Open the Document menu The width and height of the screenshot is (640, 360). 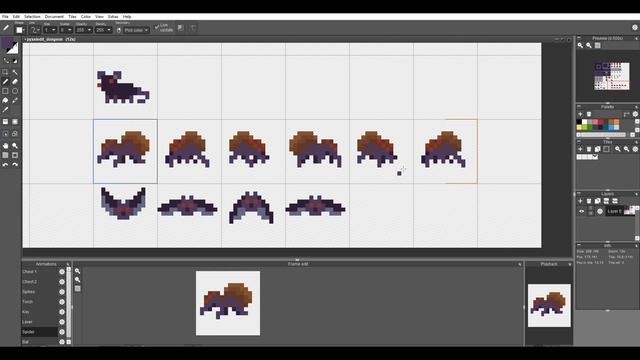pyautogui.click(x=54, y=17)
